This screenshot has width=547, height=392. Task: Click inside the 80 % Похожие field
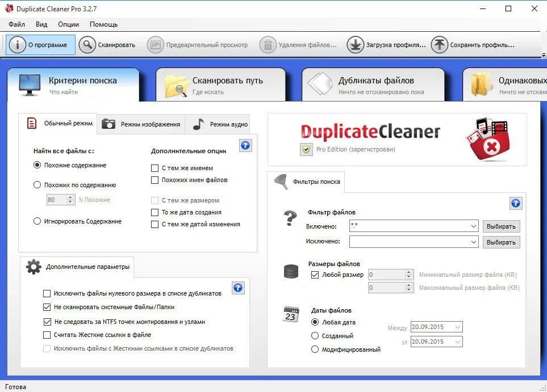[x=56, y=200]
